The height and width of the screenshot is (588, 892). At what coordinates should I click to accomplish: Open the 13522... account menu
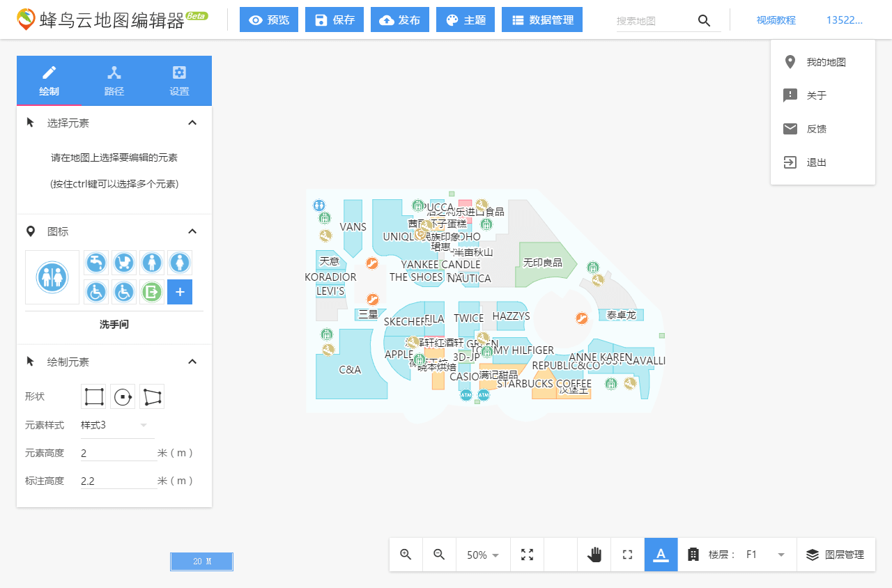[x=844, y=20]
